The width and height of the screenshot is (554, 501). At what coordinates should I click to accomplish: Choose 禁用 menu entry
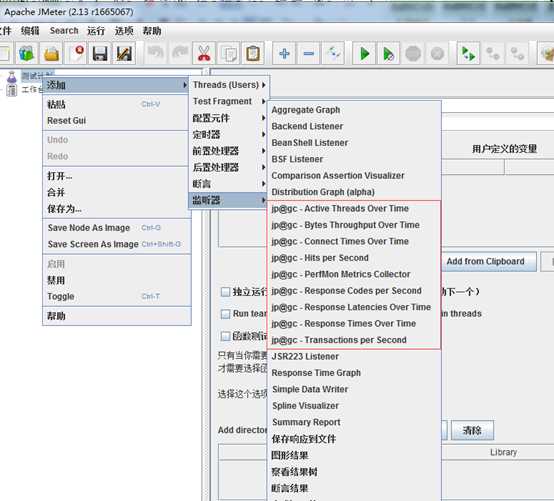[117, 280]
